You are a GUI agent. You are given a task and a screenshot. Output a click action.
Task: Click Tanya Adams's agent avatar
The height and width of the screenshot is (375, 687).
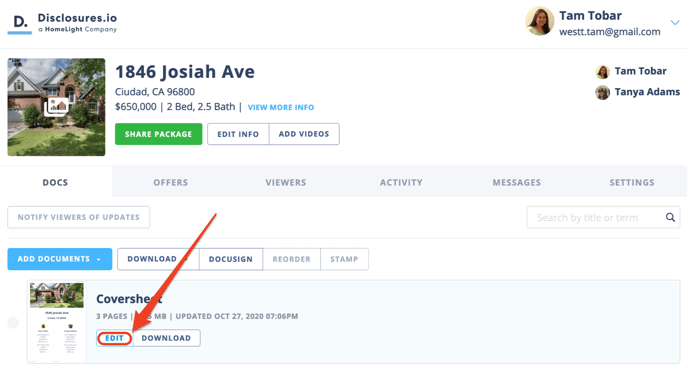[x=602, y=92]
